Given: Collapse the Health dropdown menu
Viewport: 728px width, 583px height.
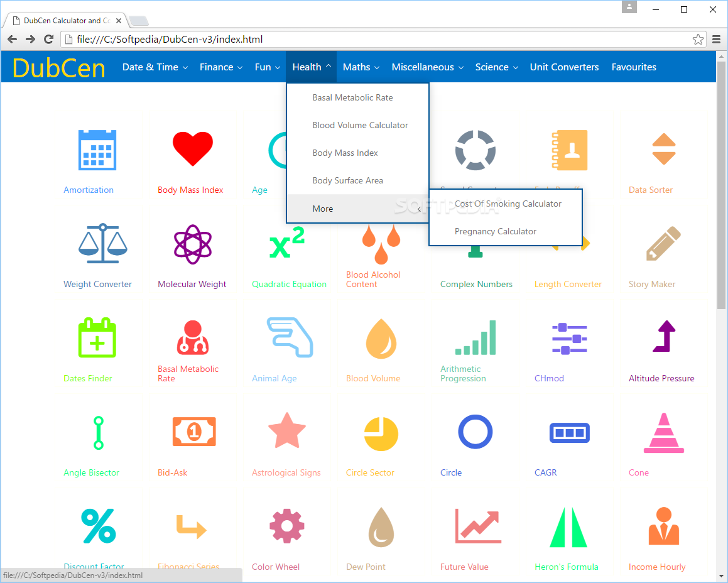Looking at the screenshot, I should [312, 67].
